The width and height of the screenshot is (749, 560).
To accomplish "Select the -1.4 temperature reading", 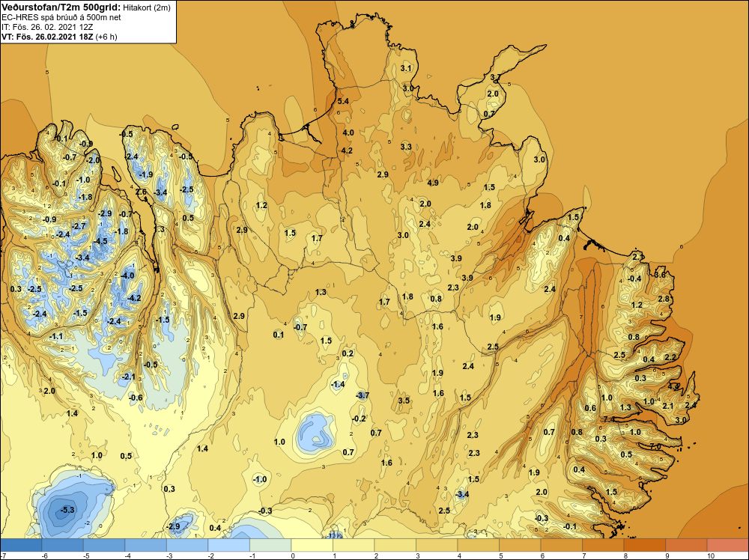I will pos(337,384).
